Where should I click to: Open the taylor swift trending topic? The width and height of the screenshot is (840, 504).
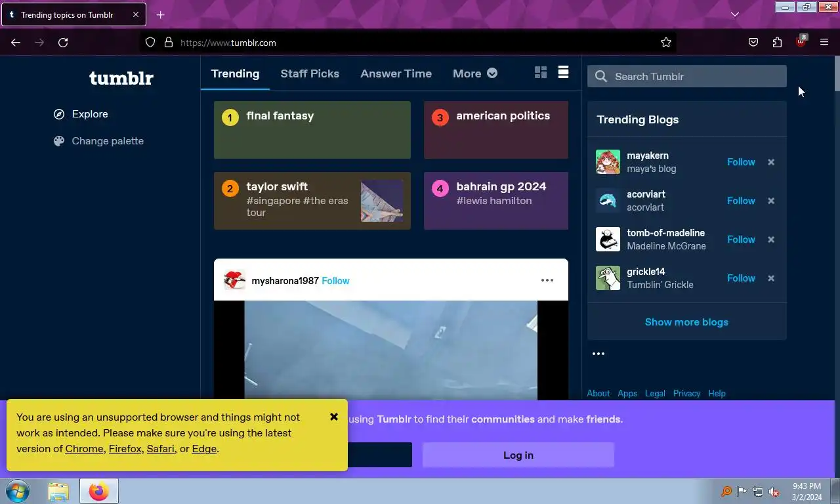pyautogui.click(x=312, y=201)
